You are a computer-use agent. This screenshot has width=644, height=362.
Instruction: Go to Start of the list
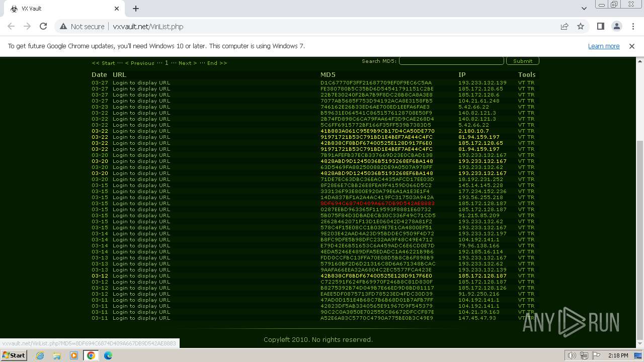103,63
